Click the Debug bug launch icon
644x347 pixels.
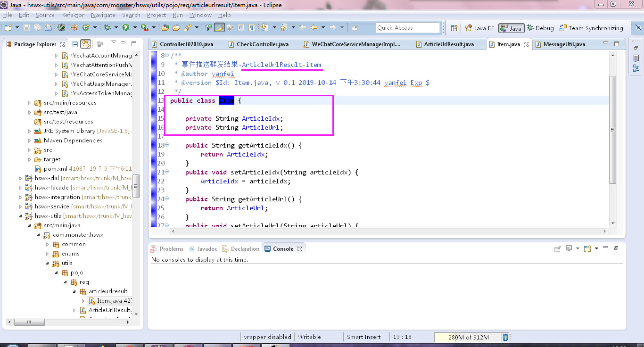pos(107,28)
